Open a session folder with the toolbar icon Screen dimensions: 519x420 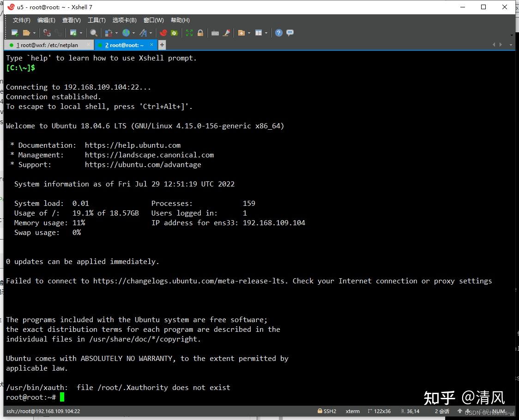pyautogui.click(x=26, y=33)
